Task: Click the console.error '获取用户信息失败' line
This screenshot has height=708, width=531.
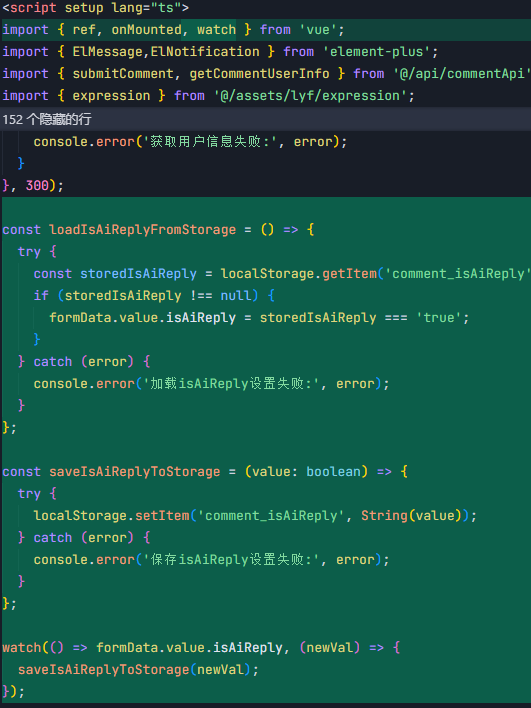Action: pos(190,141)
